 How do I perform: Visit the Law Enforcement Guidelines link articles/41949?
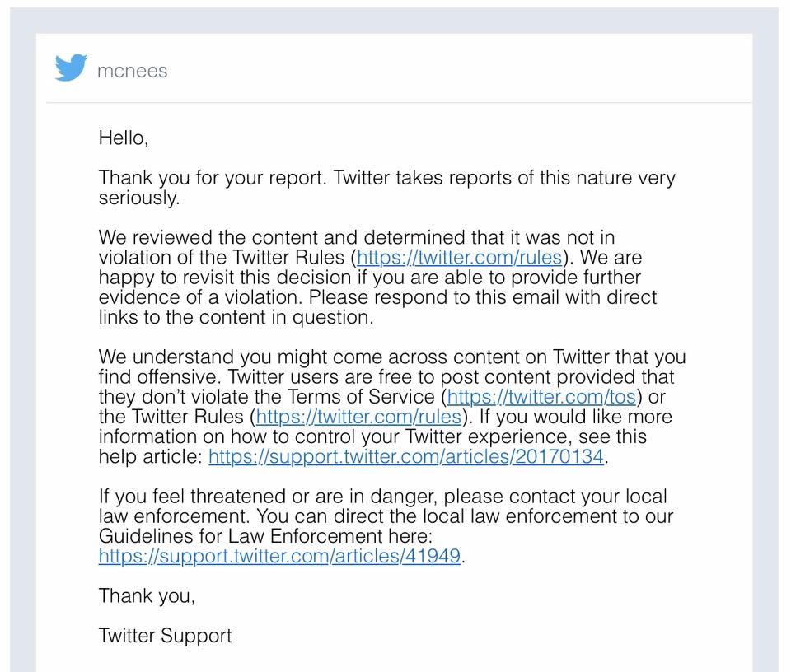coord(279,556)
